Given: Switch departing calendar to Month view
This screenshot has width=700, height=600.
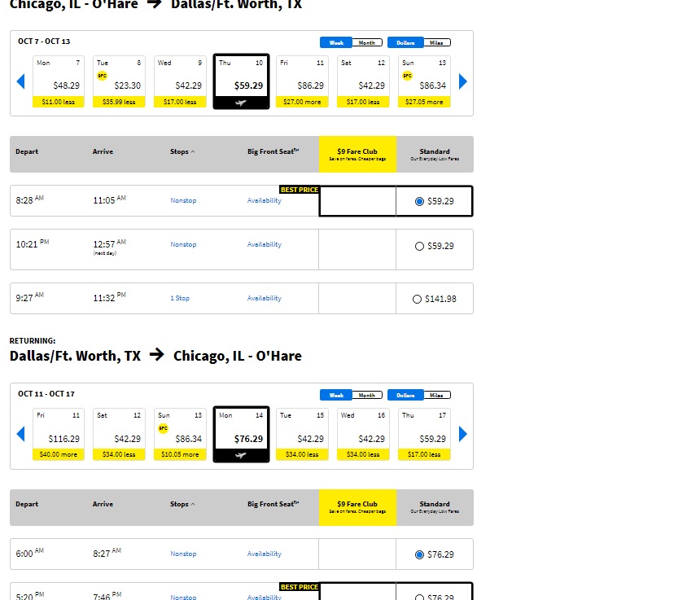Looking at the screenshot, I should pyautogui.click(x=367, y=42).
